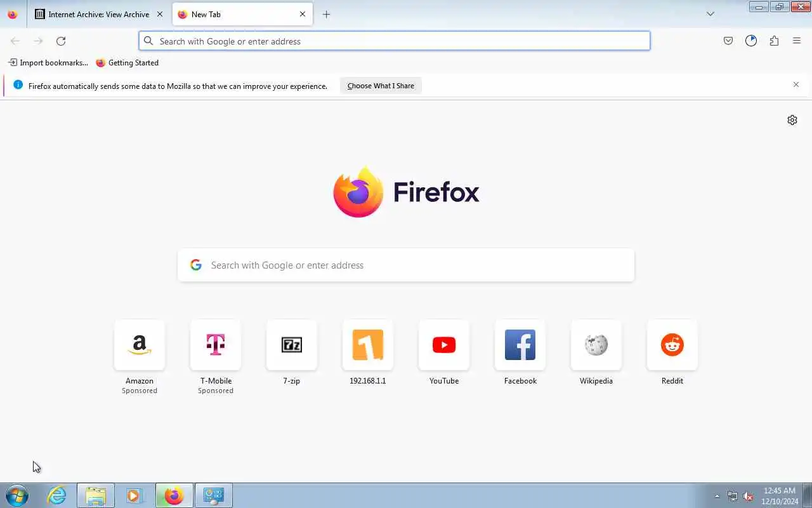Open the control panel taskbar item
The width and height of the screenshot is (812, 508).
point(213,495)
